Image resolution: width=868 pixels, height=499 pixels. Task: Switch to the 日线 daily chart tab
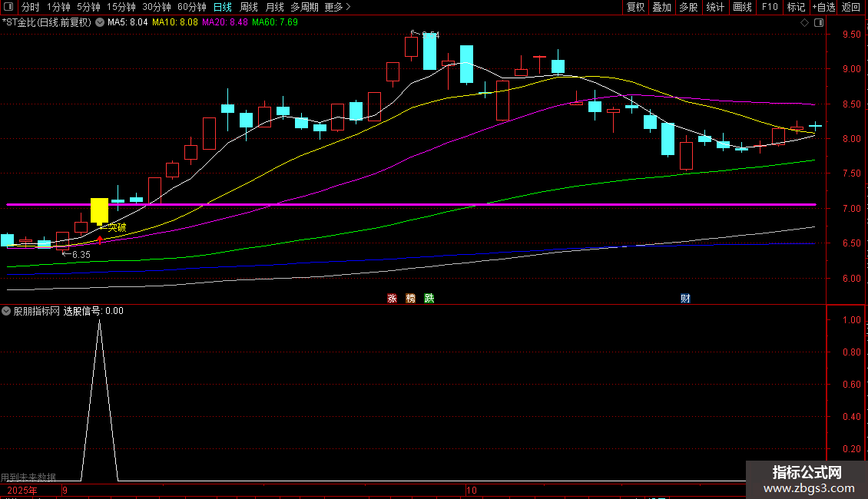point(223,7)
